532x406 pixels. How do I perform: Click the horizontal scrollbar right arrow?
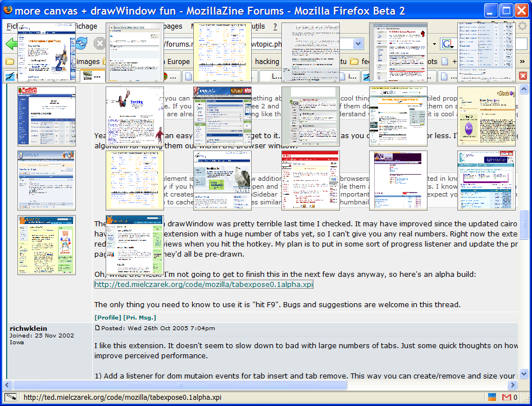(x=512, y=385)
